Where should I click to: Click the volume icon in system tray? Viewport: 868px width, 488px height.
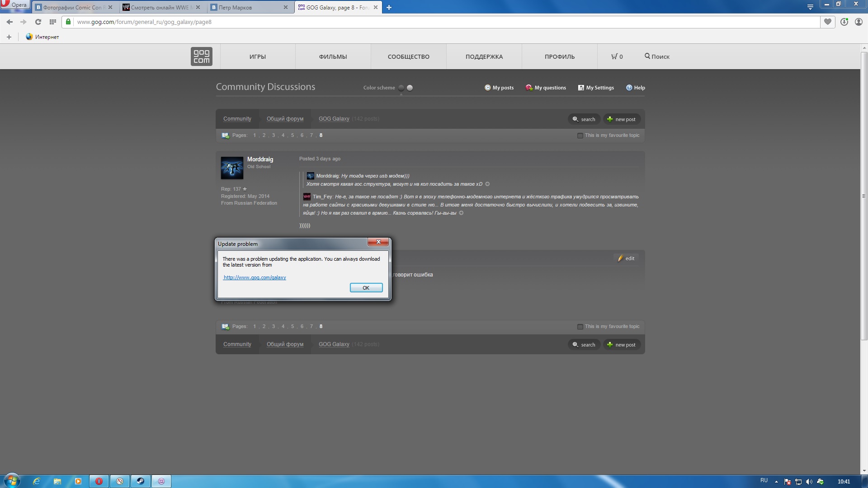809,482
